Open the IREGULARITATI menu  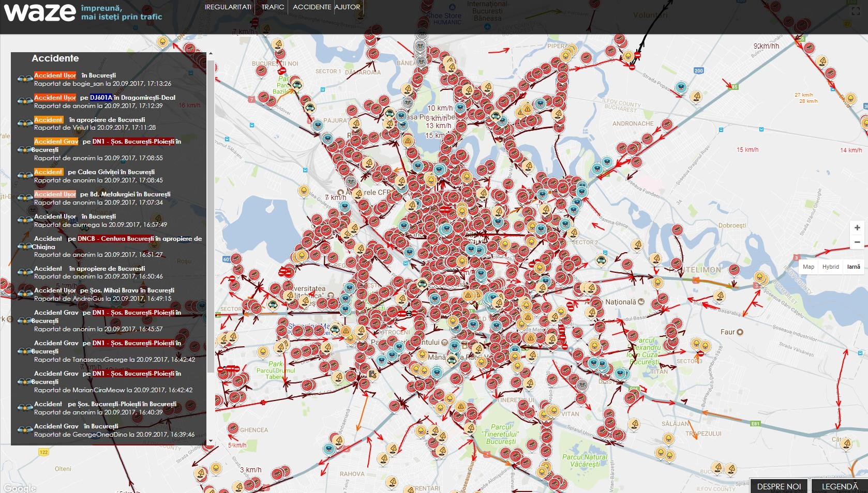228,7
